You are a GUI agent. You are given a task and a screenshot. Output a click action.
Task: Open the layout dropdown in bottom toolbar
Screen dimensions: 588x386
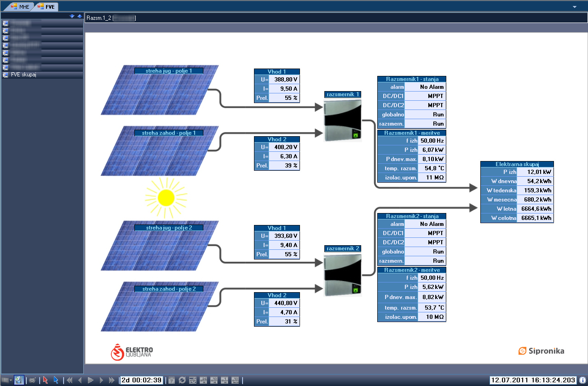pyautogui.click(x=6, y=380)
